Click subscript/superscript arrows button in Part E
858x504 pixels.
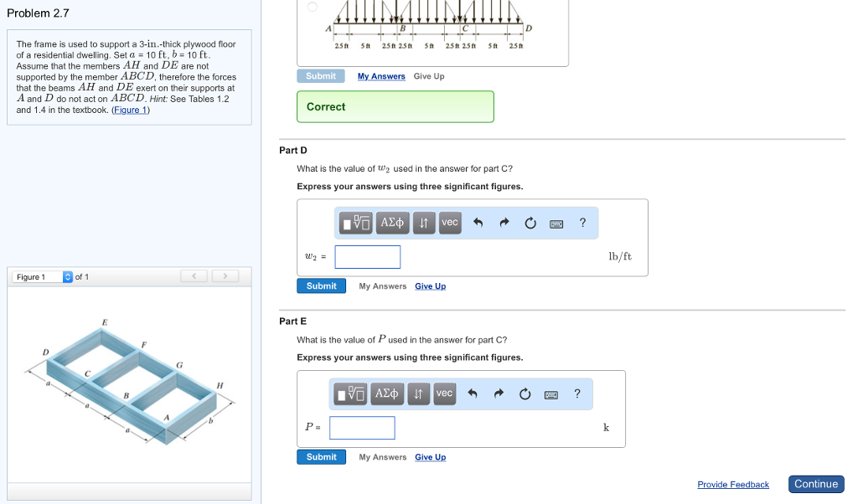[419, 393]
